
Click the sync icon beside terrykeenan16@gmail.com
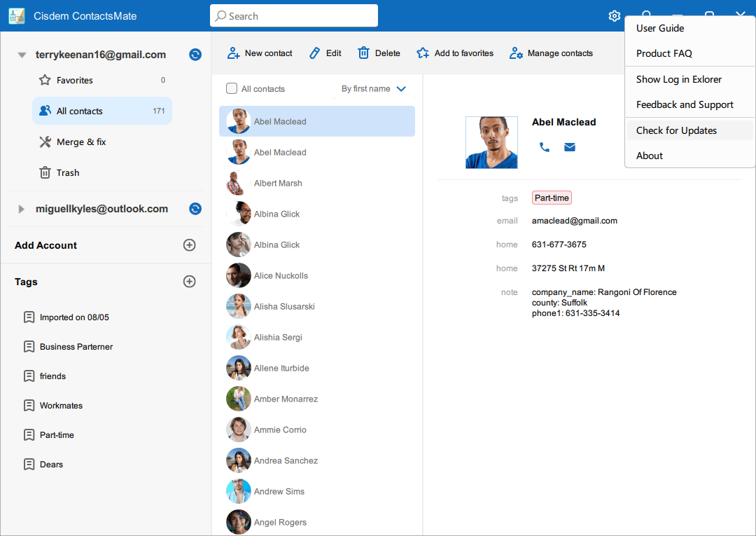[x=195, y=55]
